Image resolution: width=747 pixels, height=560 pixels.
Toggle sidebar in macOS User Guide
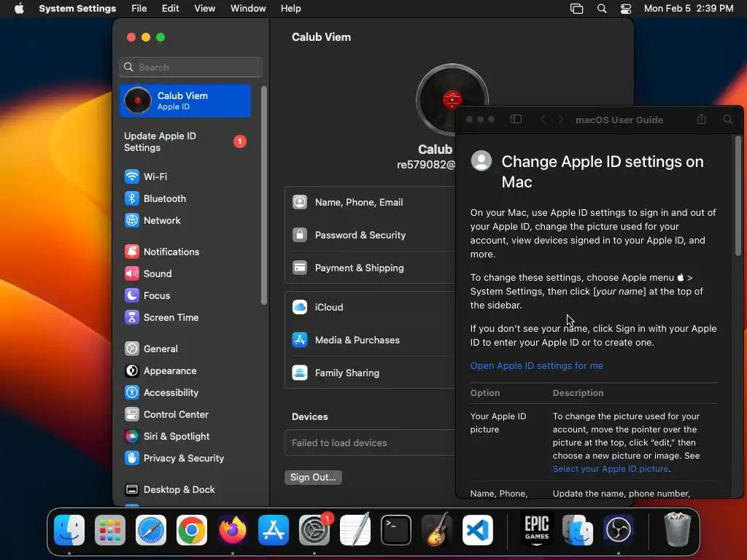point(516,120)
